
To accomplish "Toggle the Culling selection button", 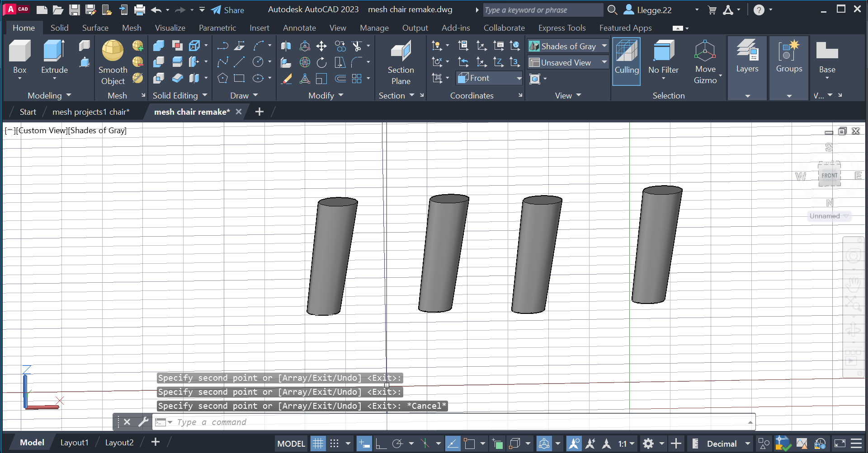I will [627, 61].
